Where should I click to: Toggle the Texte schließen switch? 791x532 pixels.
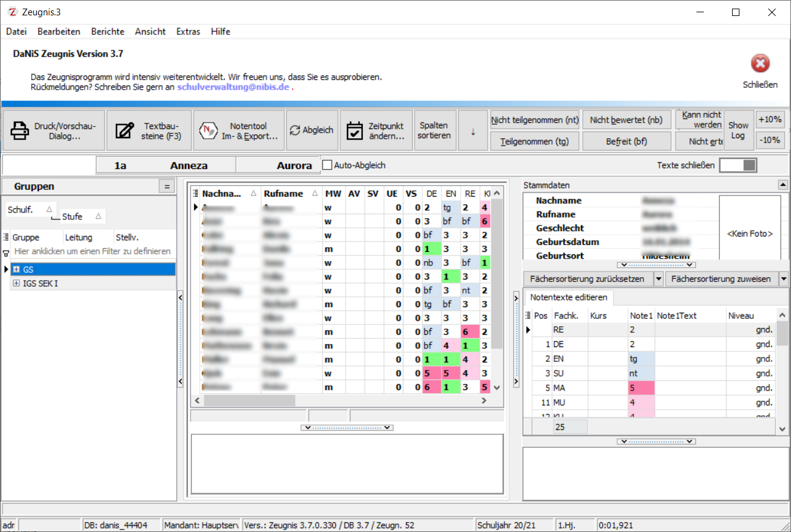point(738,165)
